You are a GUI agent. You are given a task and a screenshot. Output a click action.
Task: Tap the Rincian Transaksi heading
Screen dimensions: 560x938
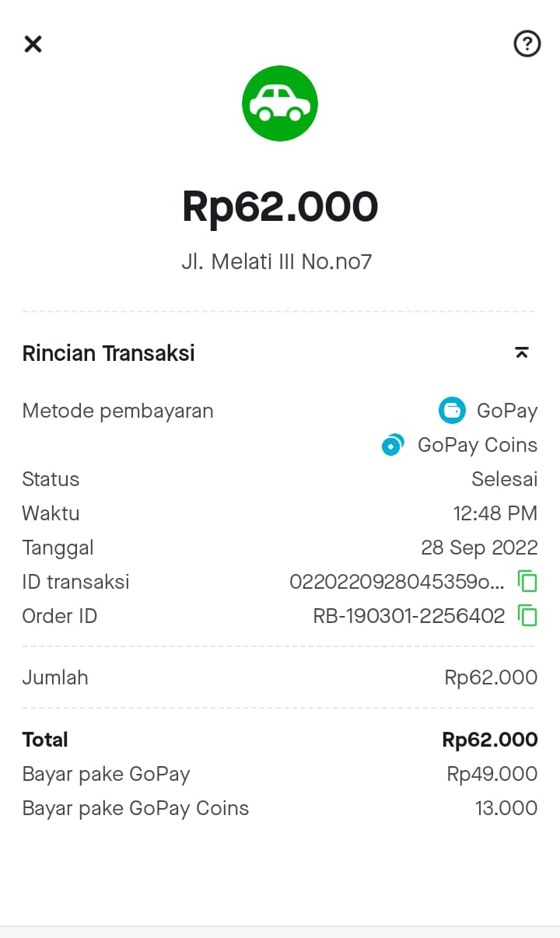109,353
